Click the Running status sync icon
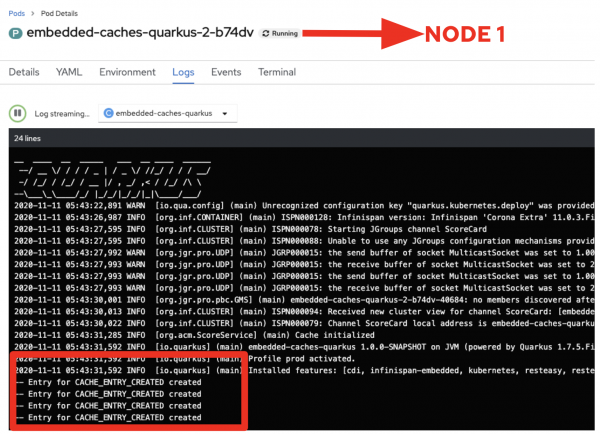Image resolution: width=600 pixels, height=434 pixels. tap(265, 34)
